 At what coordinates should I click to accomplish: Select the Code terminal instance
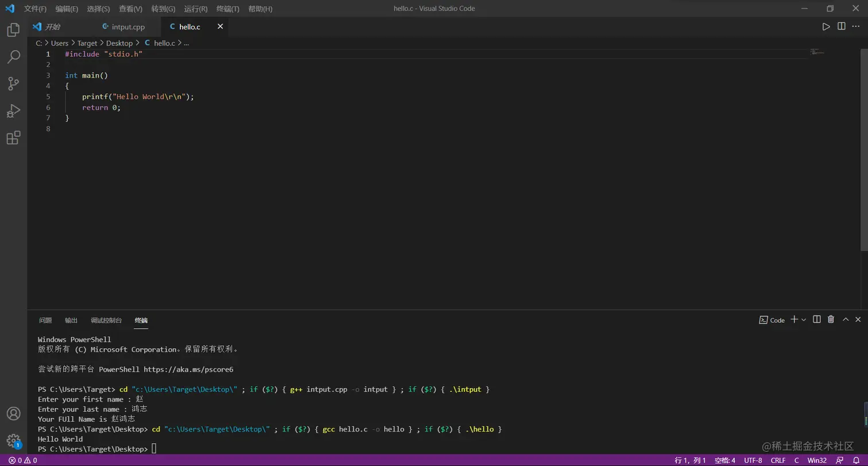(772, 320)
